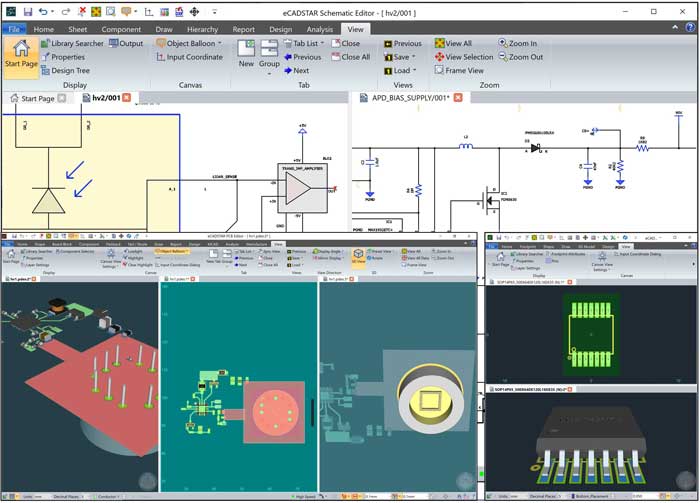
Task: Open the Design Tree panel
Action: [x=69, y=71]
